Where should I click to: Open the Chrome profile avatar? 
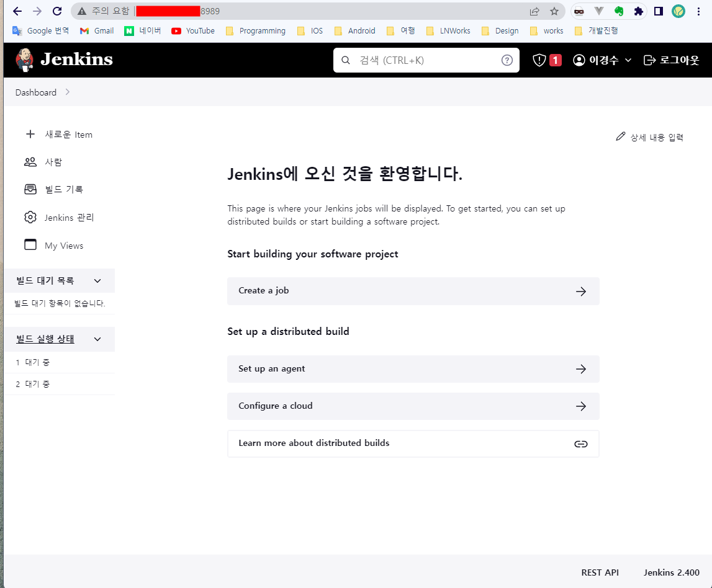point(678,11)
